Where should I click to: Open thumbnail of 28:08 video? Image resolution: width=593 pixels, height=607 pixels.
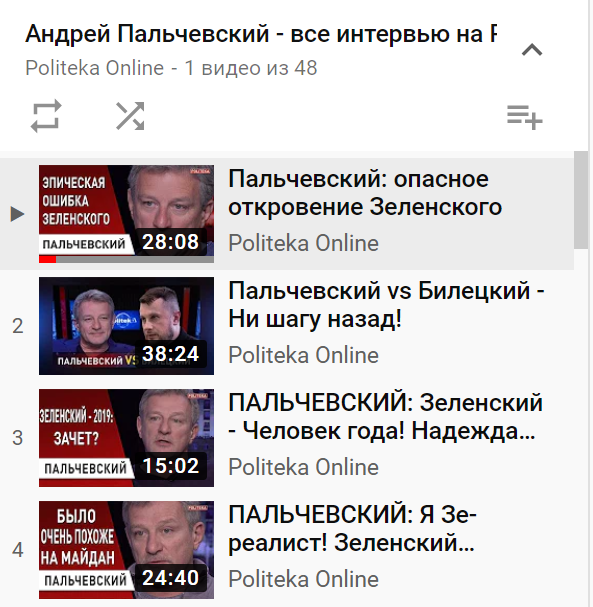click(126, 214)
